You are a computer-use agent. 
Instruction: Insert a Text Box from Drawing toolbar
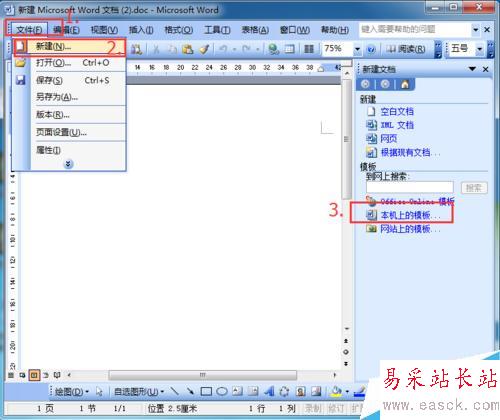point(237,391)
